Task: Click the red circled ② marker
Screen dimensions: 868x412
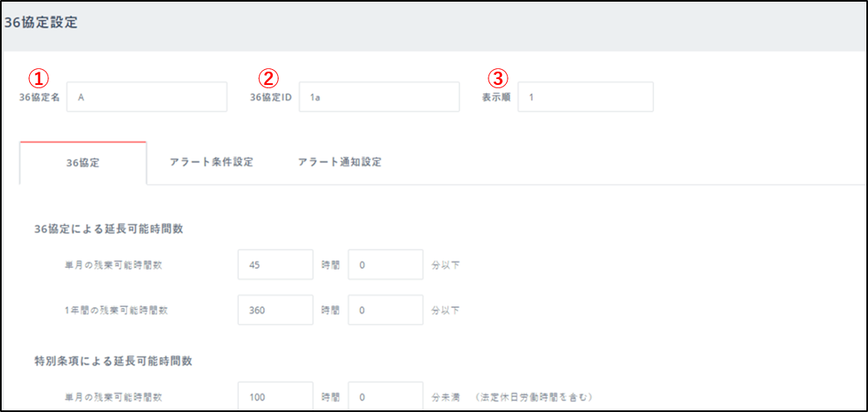Action: tap(267, 77)
